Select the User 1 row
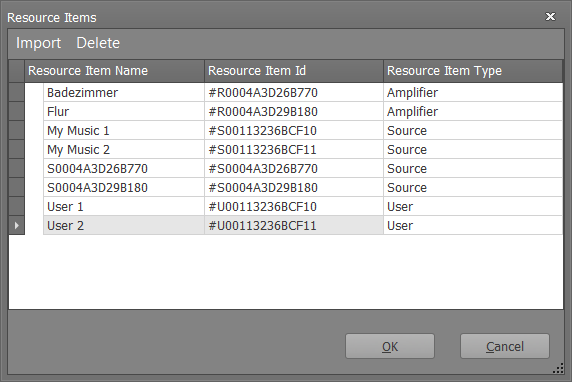 (294, 207)
